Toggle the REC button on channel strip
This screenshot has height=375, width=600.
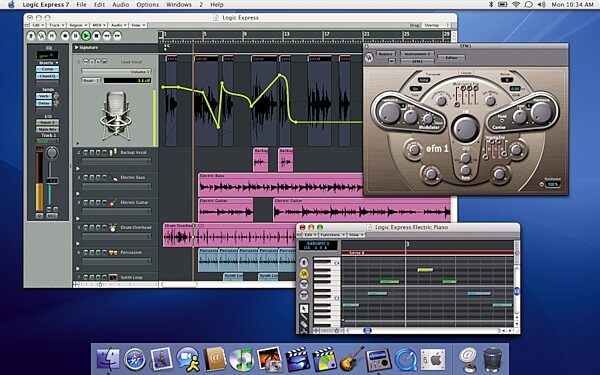tap(52, 216)
